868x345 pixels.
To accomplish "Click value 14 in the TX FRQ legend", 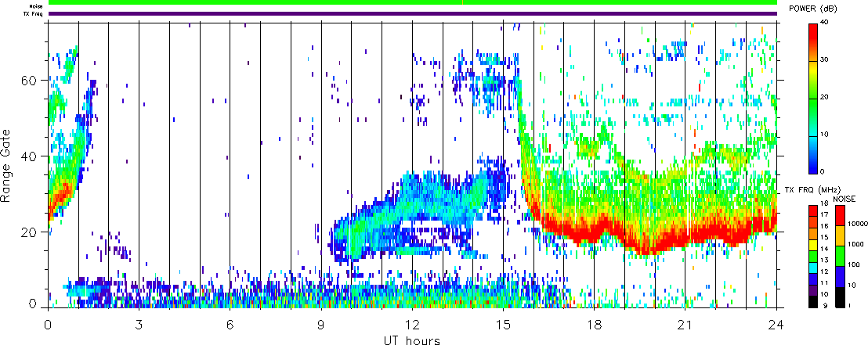I will coord(824,249).
